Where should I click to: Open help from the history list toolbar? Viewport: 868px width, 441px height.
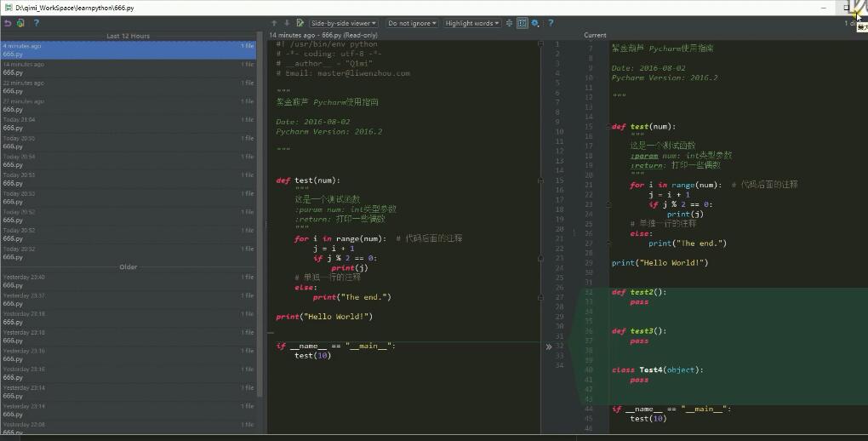[x=36, y=23]
